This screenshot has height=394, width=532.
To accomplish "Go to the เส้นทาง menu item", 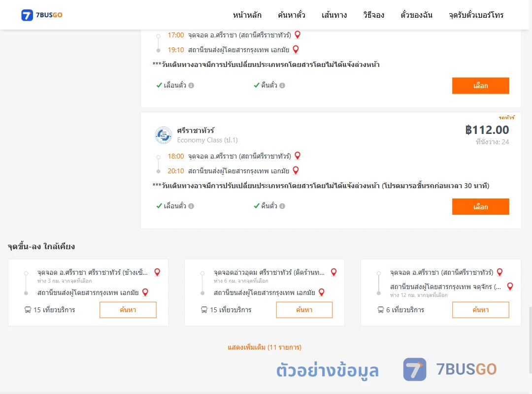I will 334,15.
